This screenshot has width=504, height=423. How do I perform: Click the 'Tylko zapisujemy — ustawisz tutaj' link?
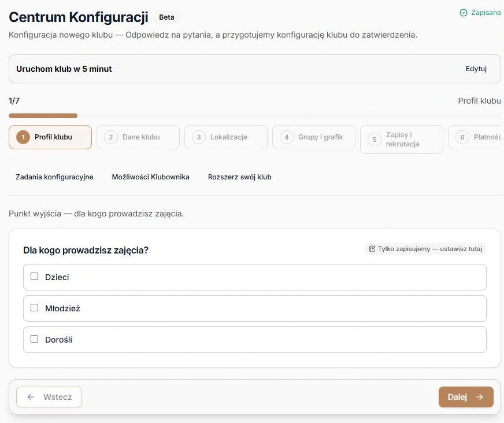click(x=425, y=249)
